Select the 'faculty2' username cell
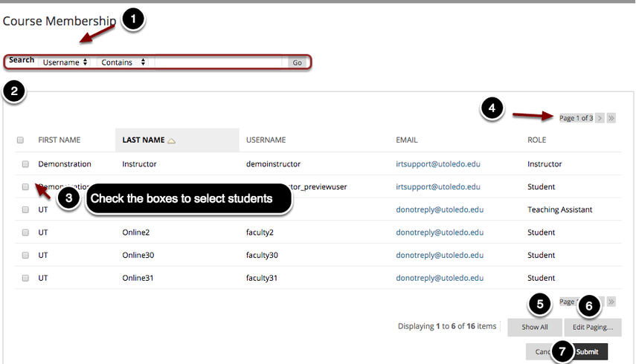This screenshot has height=364, width=636. 260,233
